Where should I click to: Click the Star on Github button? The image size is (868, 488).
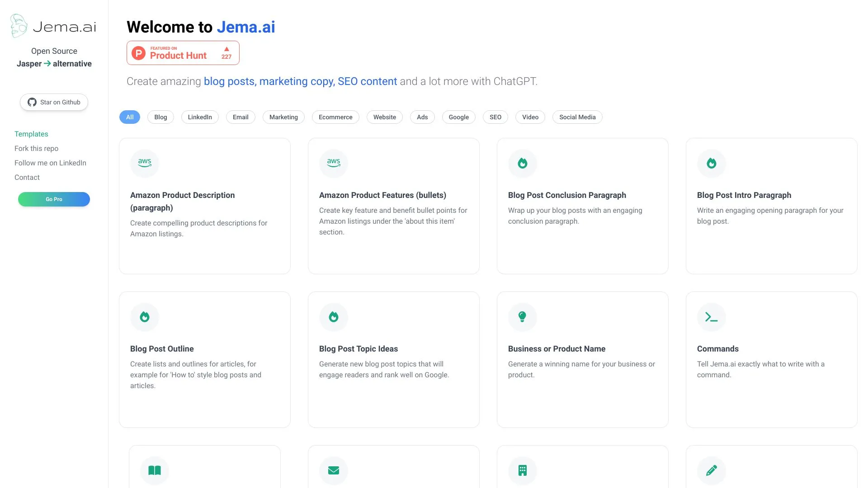point(54,102)
